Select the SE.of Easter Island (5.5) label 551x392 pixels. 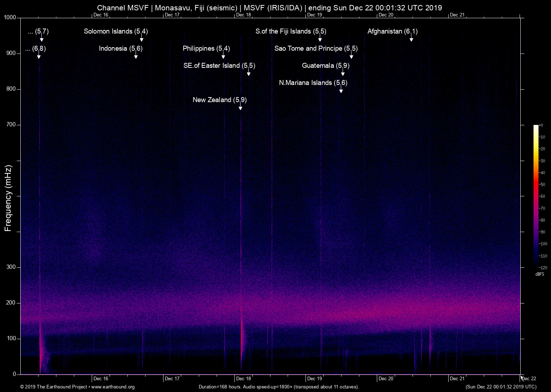(219, 66)
